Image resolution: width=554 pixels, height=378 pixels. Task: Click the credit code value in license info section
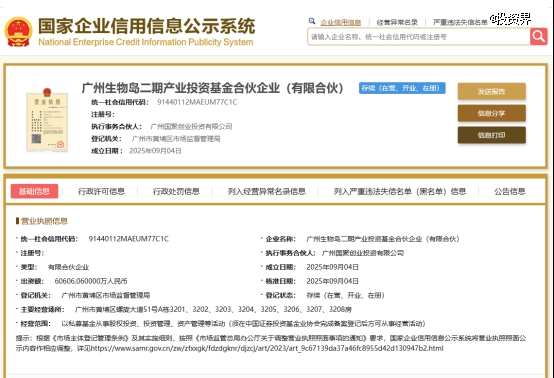tap(129, 239)
